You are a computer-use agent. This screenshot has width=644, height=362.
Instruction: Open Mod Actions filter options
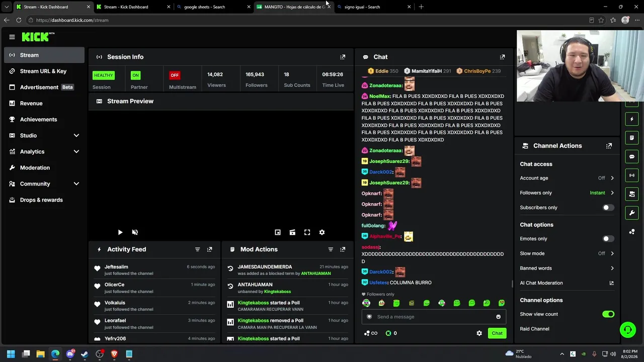coord(331,249)
